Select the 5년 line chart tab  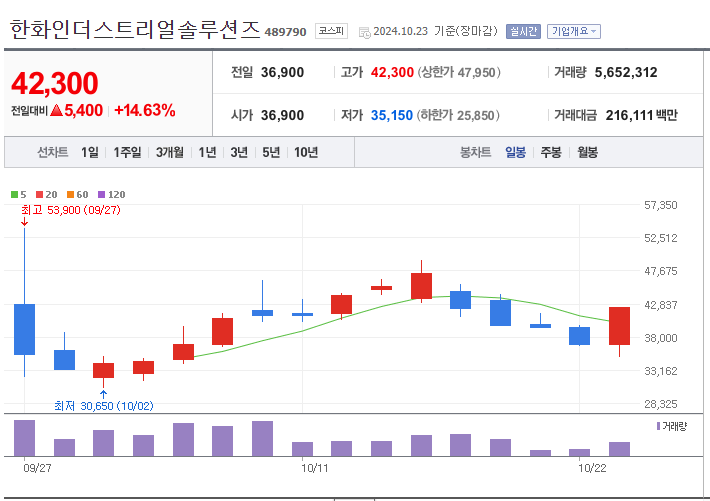click(271, 152)
